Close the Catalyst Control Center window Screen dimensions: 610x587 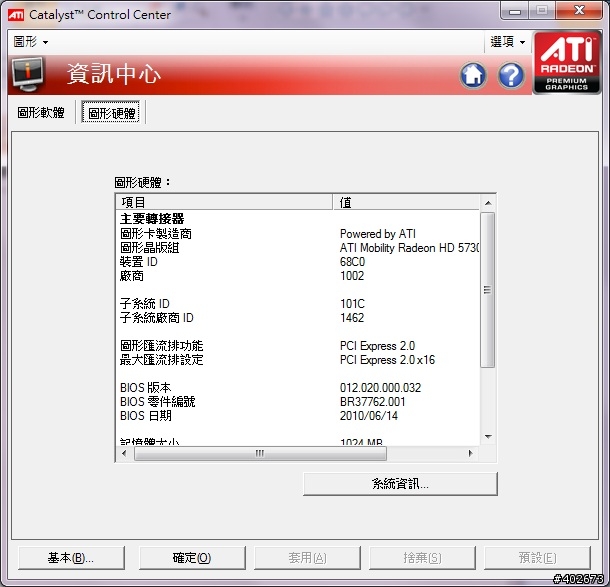pos(580,11)
